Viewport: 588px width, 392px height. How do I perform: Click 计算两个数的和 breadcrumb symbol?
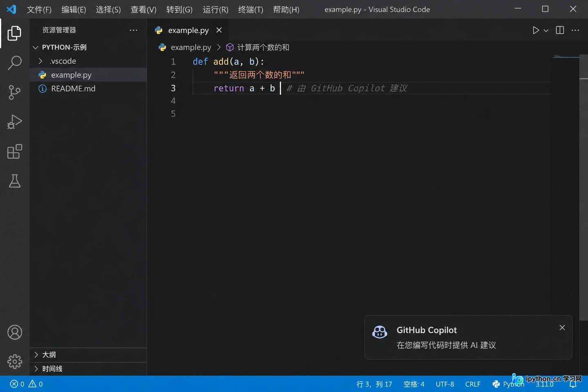(x=263, y=47)
